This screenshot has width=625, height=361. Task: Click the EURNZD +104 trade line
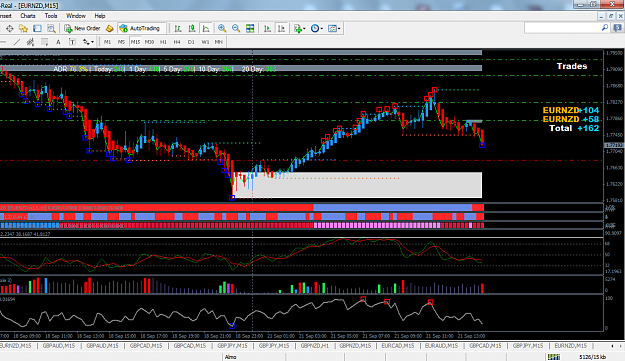pyautogui.click(x=571, y=110)
